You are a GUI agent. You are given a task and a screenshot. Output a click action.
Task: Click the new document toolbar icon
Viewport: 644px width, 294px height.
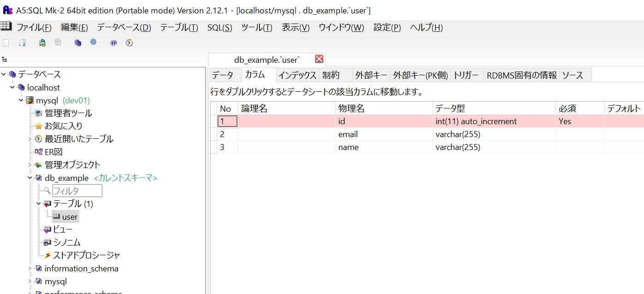[x=6, y=43]
